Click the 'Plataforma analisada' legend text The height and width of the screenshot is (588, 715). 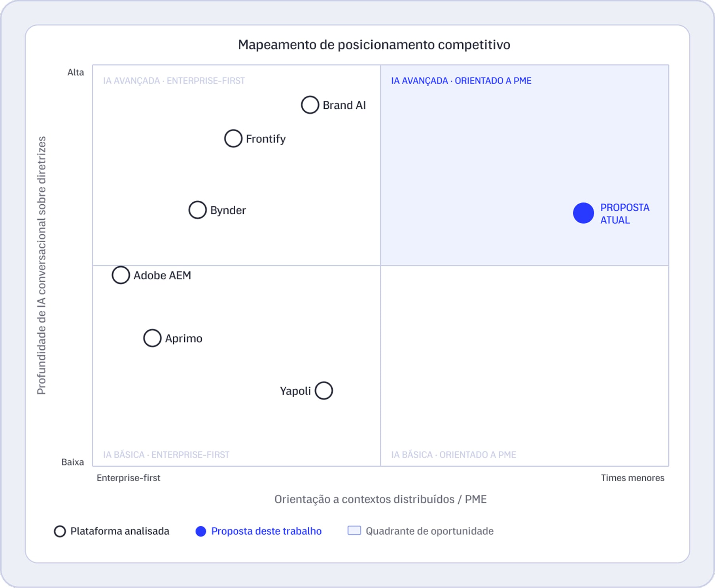[120, 531]
